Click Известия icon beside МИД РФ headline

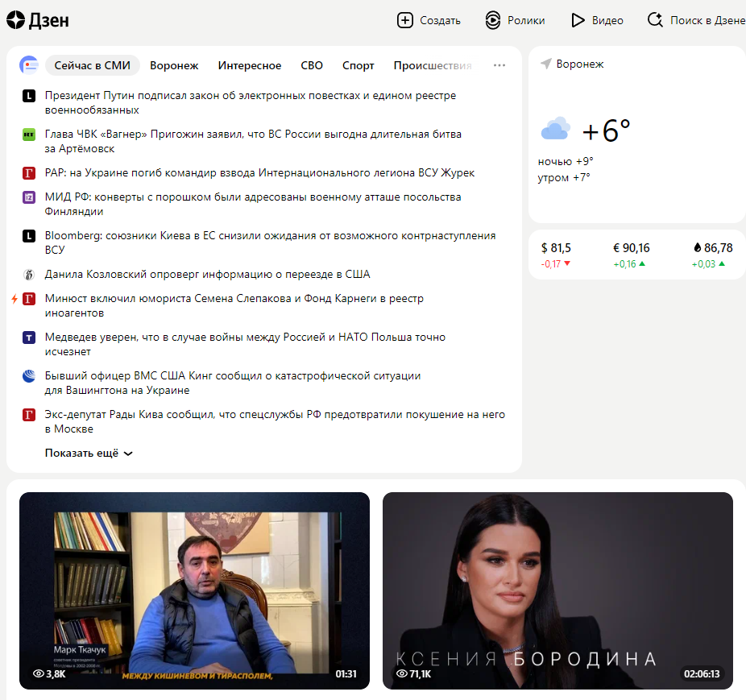[29, 197]
